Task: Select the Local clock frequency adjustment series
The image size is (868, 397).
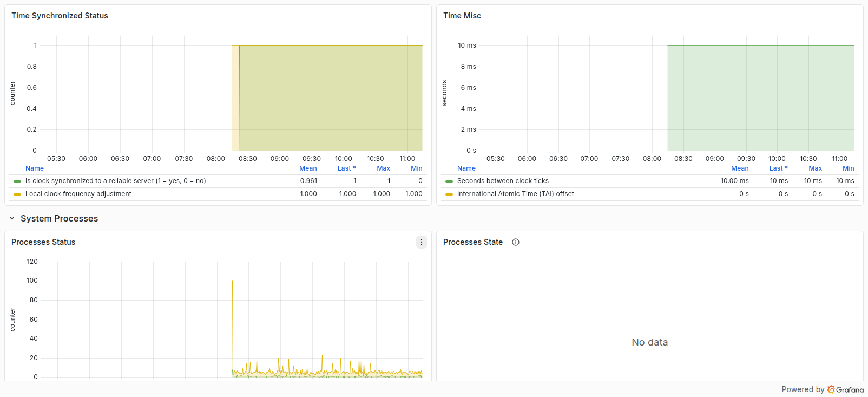Action: pos(78,194)
